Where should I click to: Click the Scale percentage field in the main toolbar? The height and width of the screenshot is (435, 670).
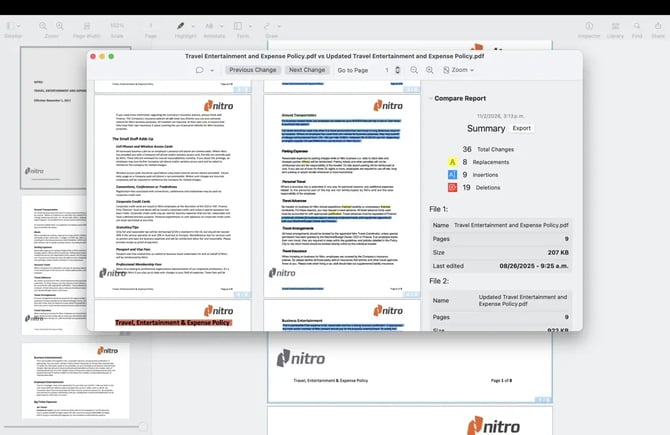[117, 26]
